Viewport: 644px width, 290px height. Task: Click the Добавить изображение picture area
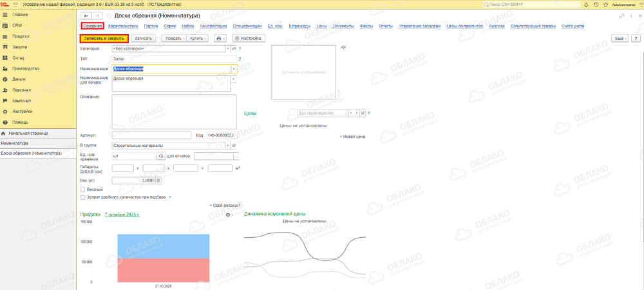303,72
